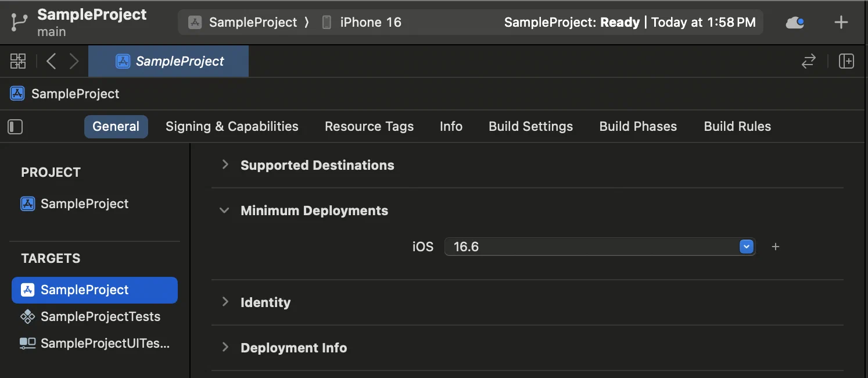Select the SampleProjectUITests target
The height and width of the screenshot is (378, 868).
(x=105, y=344)
